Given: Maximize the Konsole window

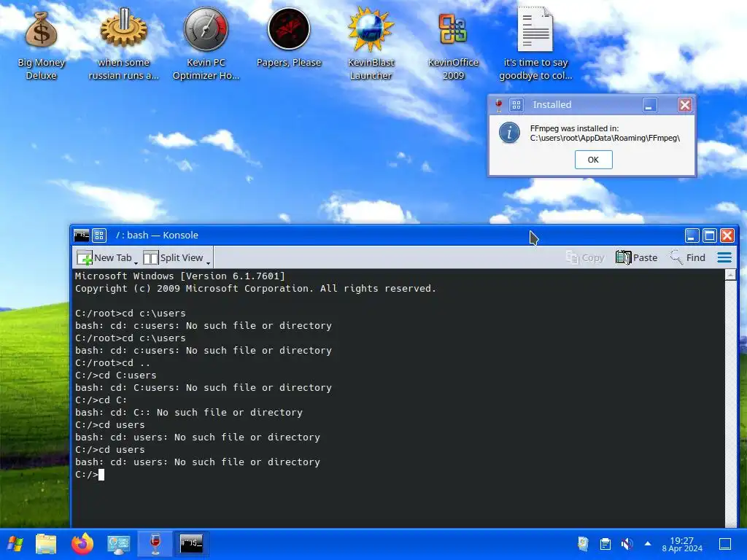Looking at the screenshot, I should click(710, 236).
